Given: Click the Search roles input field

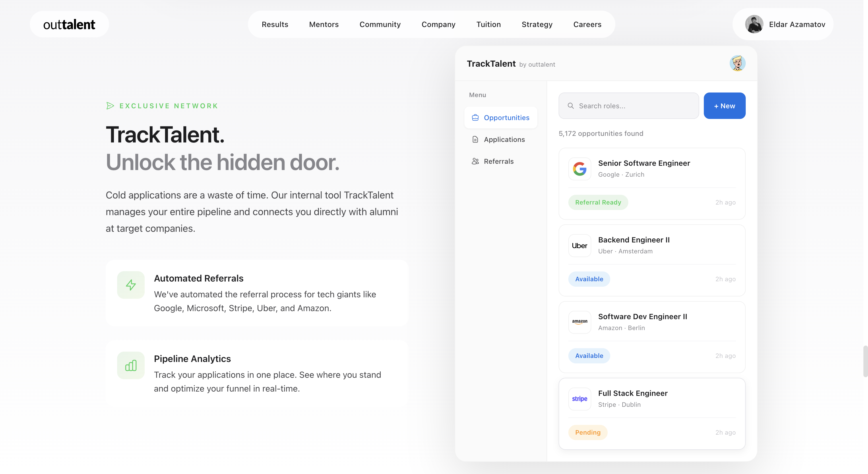Looking at the screenshot, I should click(x=633, y=106).
